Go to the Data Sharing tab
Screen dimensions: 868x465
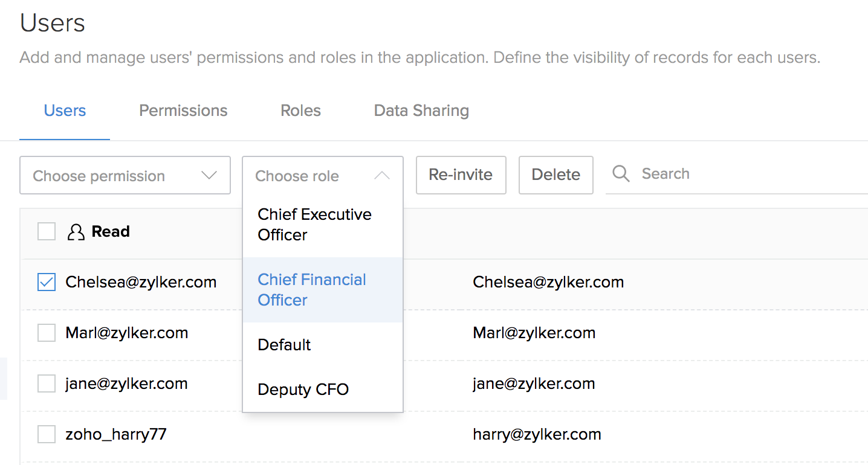tap(421, 111)
